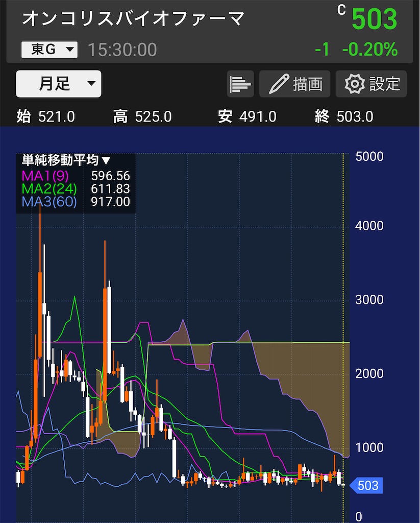Click the 1000 price axis label
Screen dimensions: 420x523
point(369,447)
